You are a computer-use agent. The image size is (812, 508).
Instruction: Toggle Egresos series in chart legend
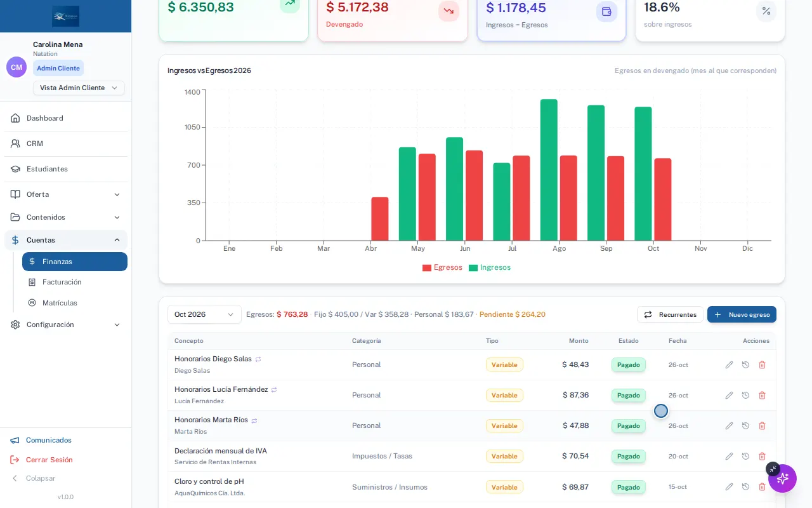tap(442, 267)
